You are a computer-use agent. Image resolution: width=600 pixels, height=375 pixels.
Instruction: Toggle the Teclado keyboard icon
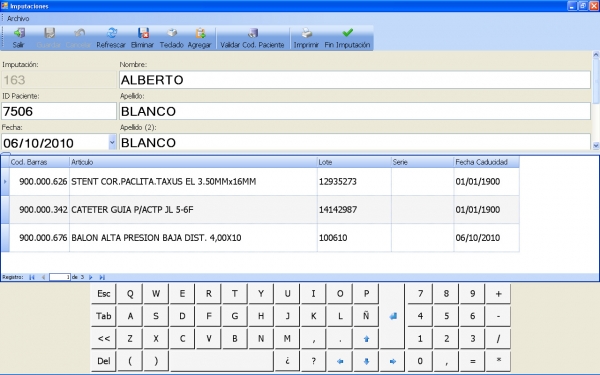171,33
